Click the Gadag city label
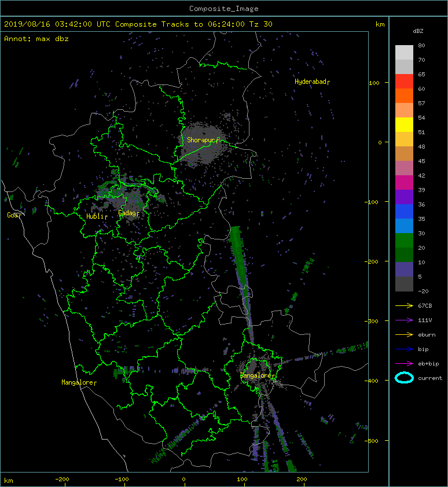448x487 pixels. pos(128,213)
